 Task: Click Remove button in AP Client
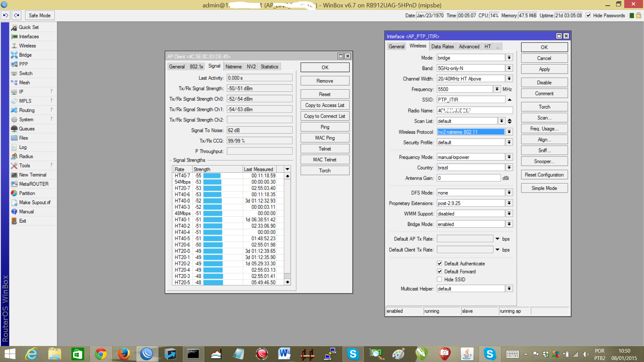325,81
